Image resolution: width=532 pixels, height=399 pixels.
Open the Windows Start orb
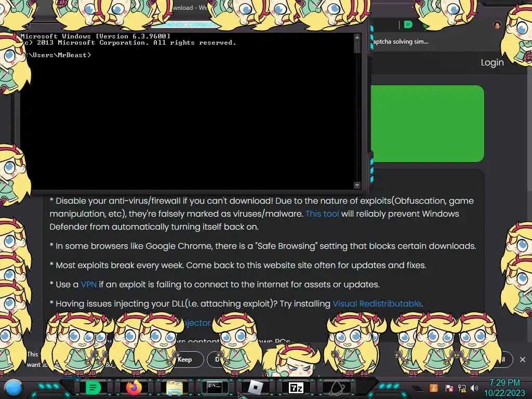point(14,388)
